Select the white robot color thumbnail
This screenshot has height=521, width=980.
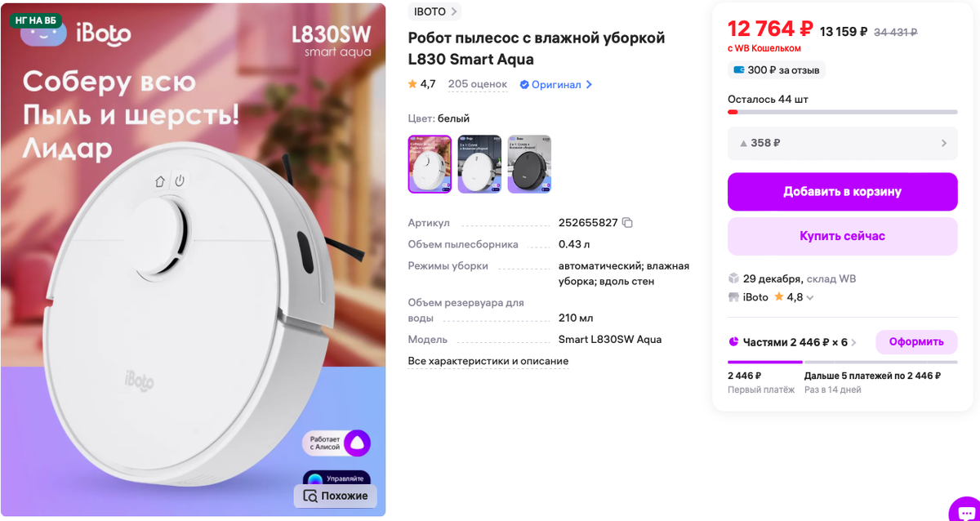point(430,164)
